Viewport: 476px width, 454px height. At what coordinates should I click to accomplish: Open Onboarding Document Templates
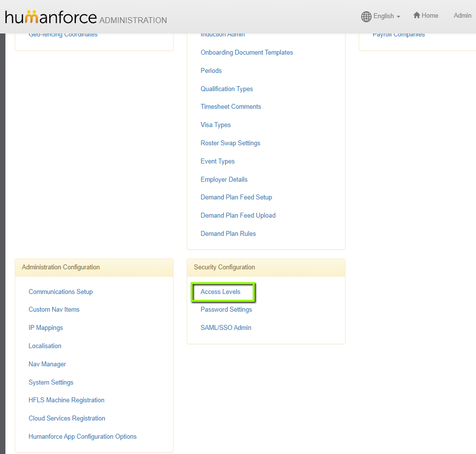246,53
